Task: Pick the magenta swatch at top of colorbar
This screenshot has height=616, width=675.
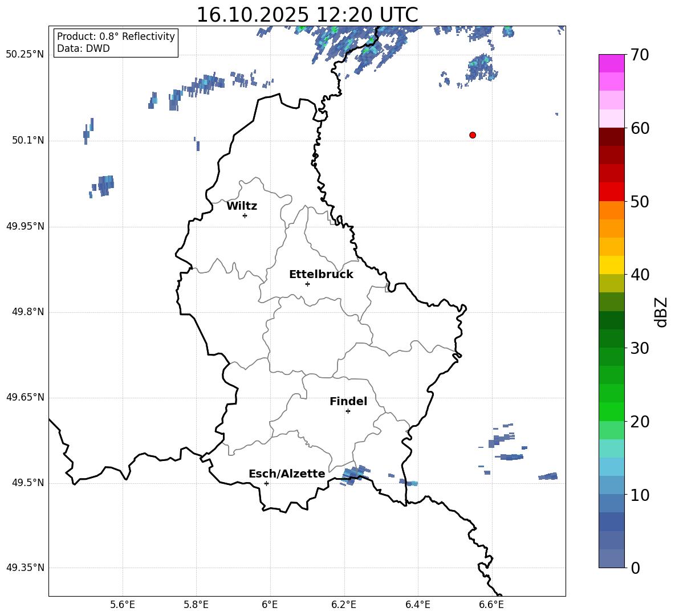Action: click(x=612, y=63)
